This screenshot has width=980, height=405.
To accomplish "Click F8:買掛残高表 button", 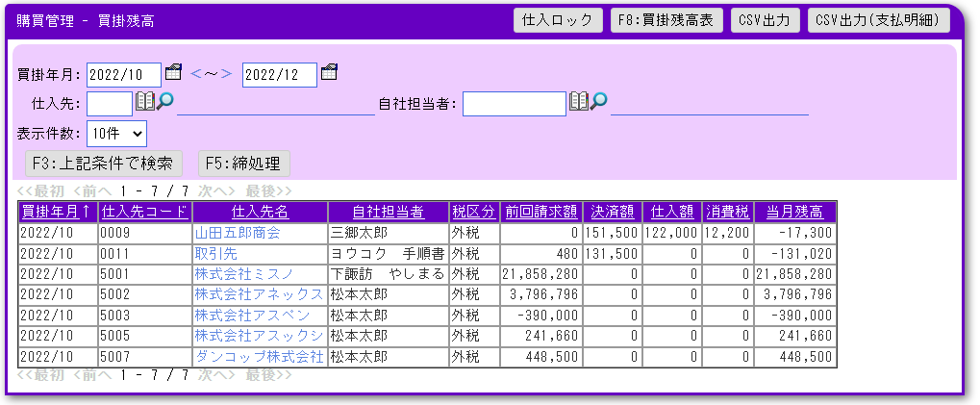I will click(x=666, y=20).
